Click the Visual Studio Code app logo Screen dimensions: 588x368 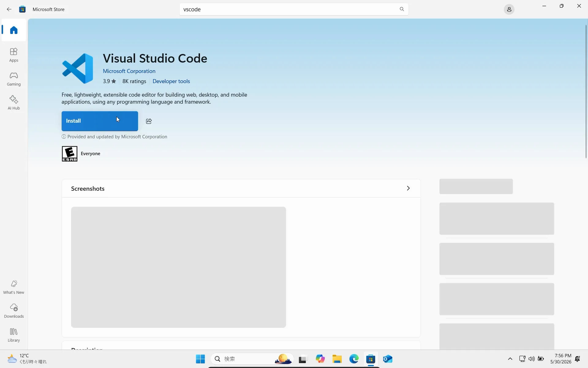pos(77,68)
